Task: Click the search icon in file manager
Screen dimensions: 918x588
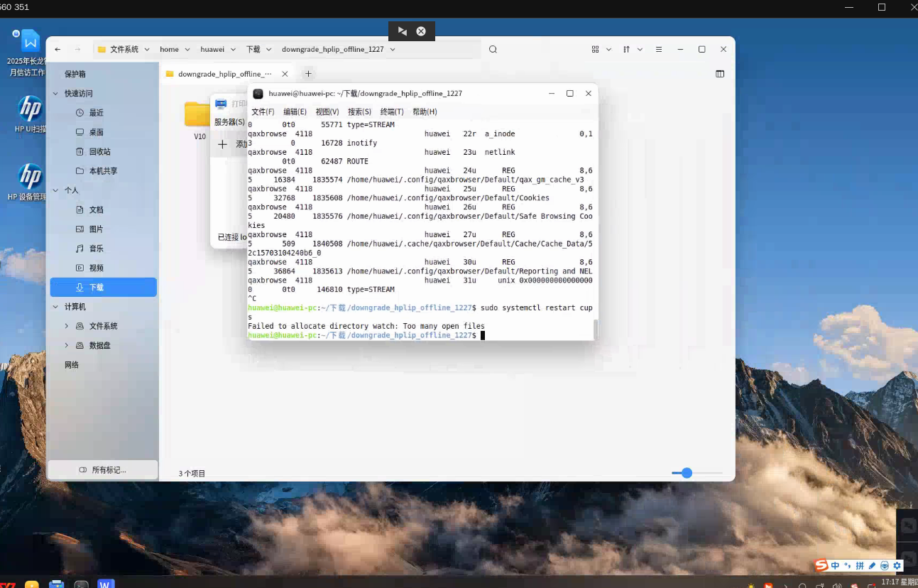Action: click(493, 50)
